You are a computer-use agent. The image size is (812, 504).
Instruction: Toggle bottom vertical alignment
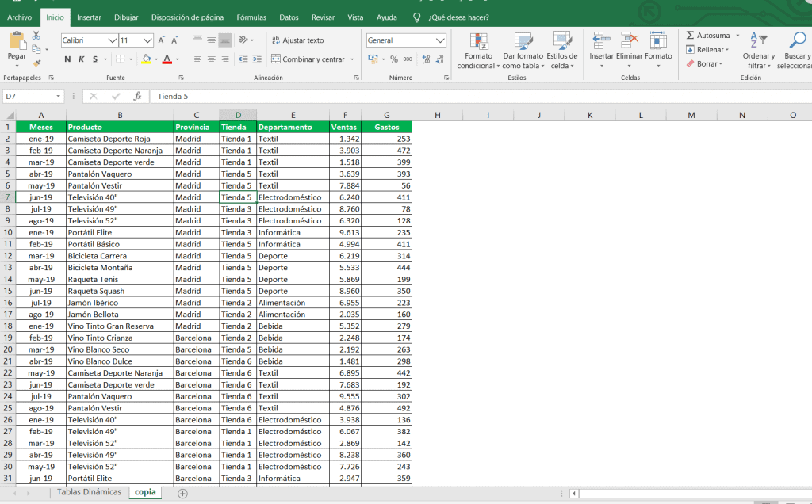[x=224, y=40]
